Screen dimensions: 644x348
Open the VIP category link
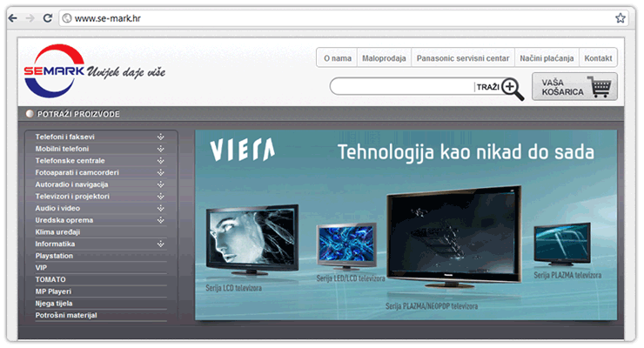point(41,268)
